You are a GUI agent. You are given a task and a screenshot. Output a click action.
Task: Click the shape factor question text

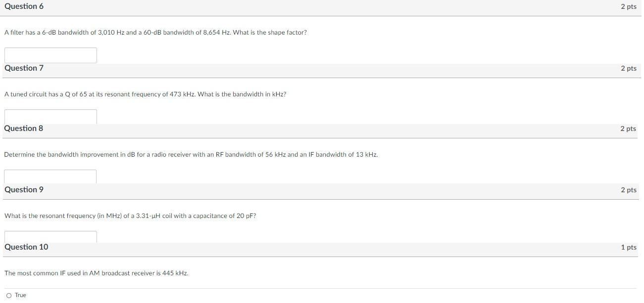(x=155, y=32)
